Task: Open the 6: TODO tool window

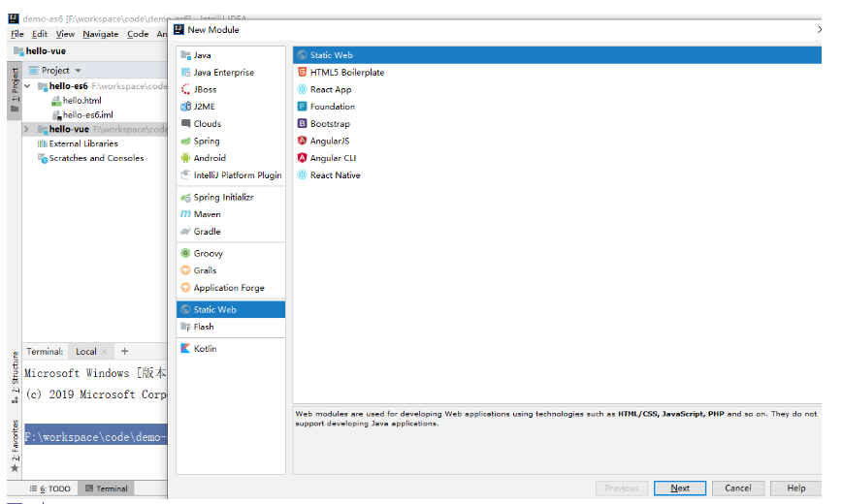Action: (x=50, y=488)
